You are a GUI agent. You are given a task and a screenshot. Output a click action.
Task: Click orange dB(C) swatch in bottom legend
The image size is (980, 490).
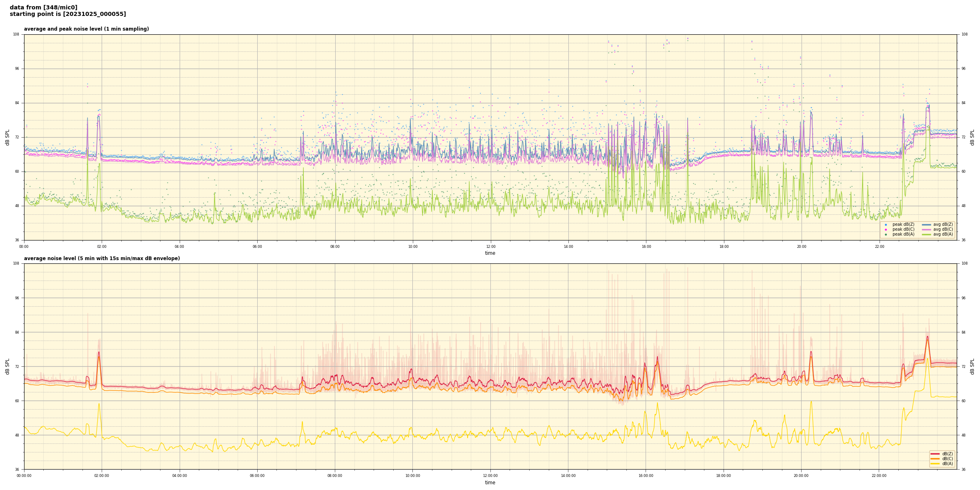tap(935, 459)
